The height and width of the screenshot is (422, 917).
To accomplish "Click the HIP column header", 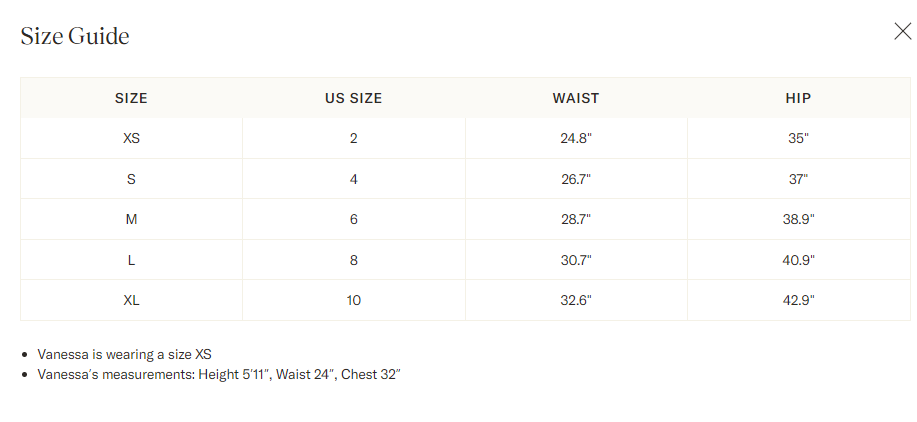I will [x=799, y=98].
